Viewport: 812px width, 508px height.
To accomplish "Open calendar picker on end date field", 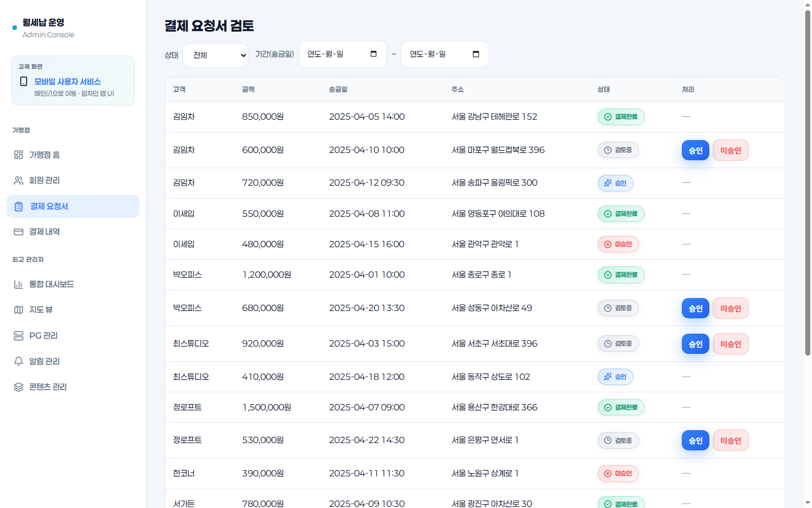I will [x=476, y=54].
